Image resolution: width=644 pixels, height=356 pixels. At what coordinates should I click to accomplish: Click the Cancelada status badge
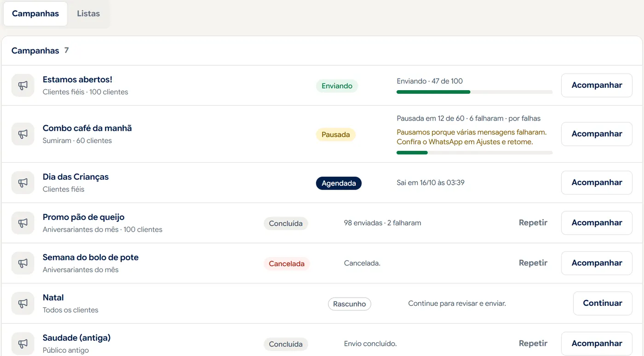(x=287, y=264)
